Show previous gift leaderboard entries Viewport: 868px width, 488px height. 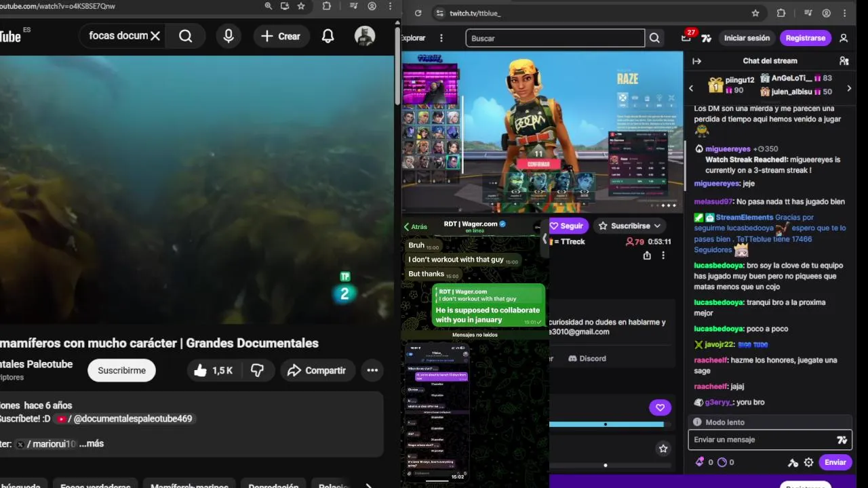tap(691, 88)
